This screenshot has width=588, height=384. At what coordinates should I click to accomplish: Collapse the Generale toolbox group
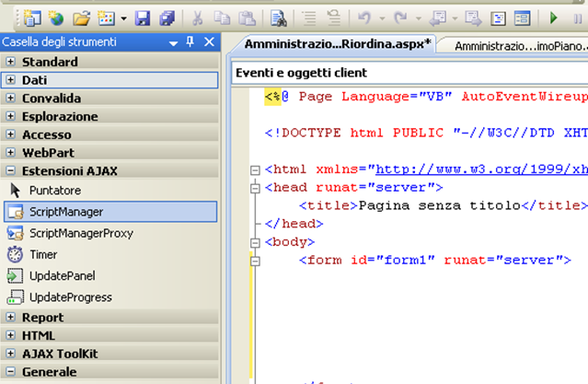click(x=10, y=372)
